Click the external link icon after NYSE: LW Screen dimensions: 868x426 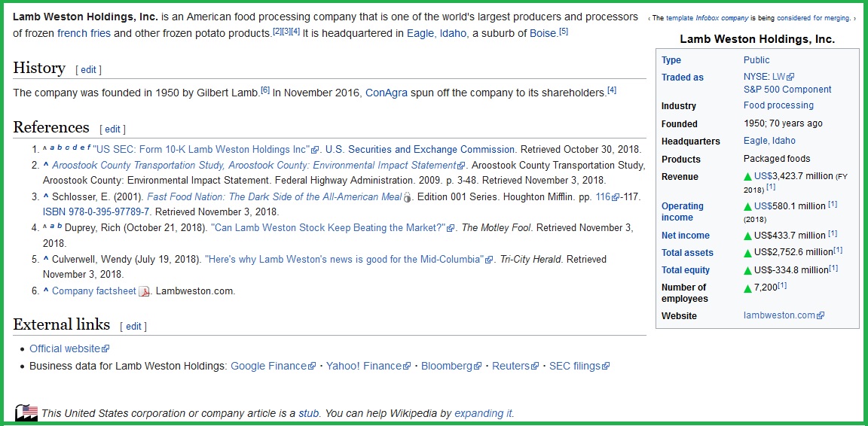tap(790, 77)
